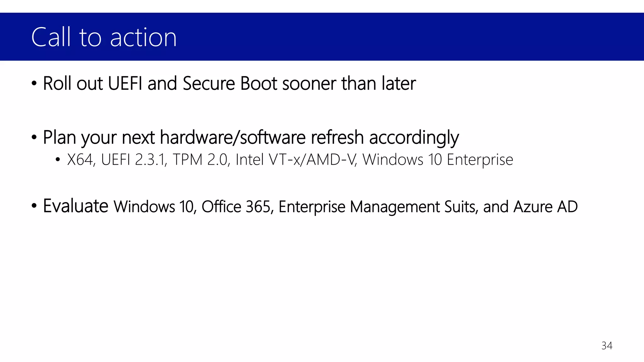644x362 pixels.
Task: Click the bullet point before 'Roll out'
Action: click(x=34, y=84)
